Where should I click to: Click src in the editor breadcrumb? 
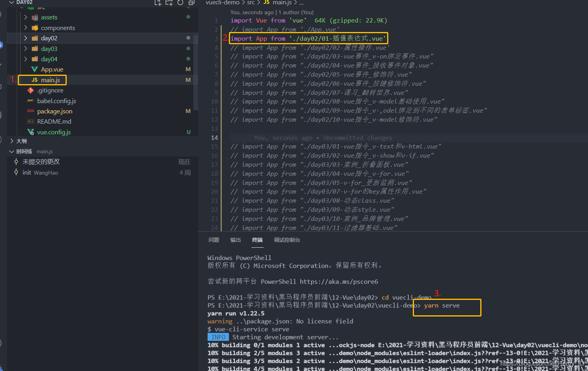click(251, 2)
